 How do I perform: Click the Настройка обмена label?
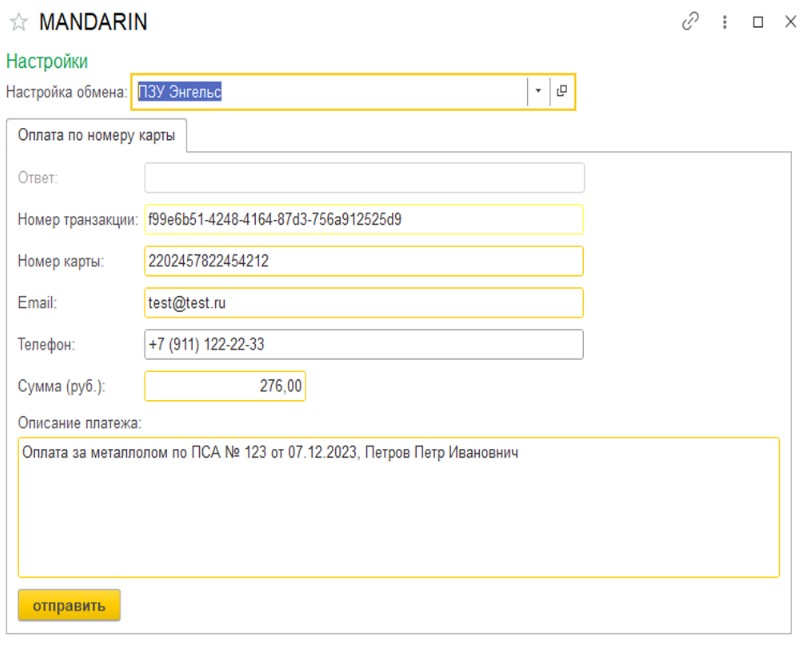[x=66, y=92]
